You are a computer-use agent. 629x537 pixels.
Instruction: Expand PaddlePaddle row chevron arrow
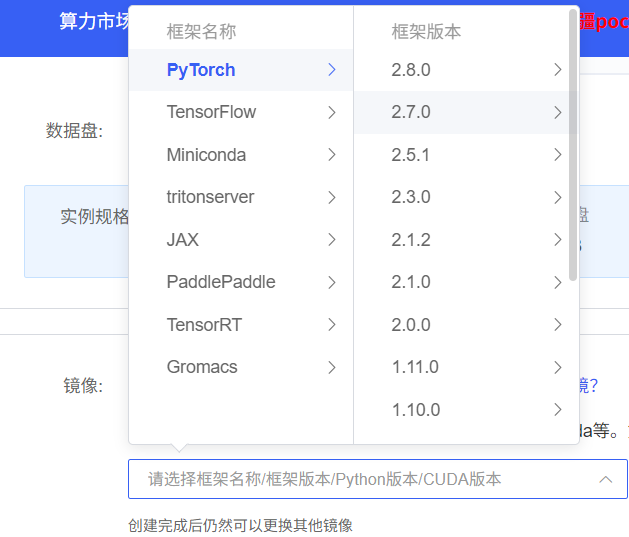tap(332, 282)
